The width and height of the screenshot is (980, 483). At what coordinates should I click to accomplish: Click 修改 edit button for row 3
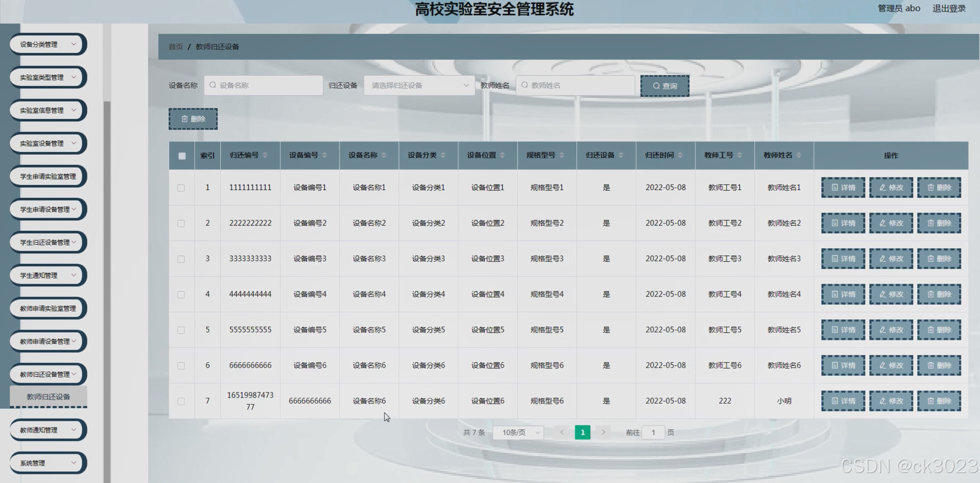[x=891, y=259]
